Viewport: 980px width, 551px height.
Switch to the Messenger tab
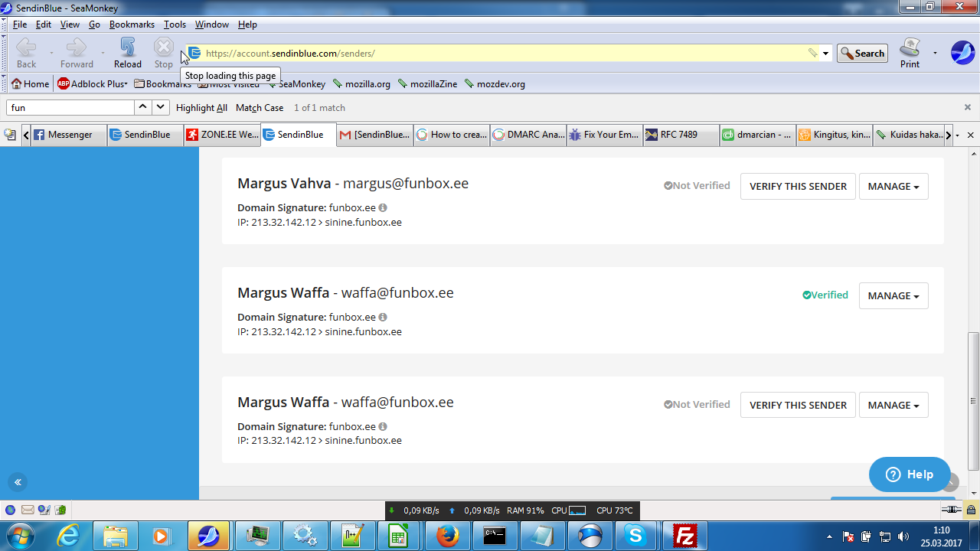pyautogui.click(x=69, y=135)
